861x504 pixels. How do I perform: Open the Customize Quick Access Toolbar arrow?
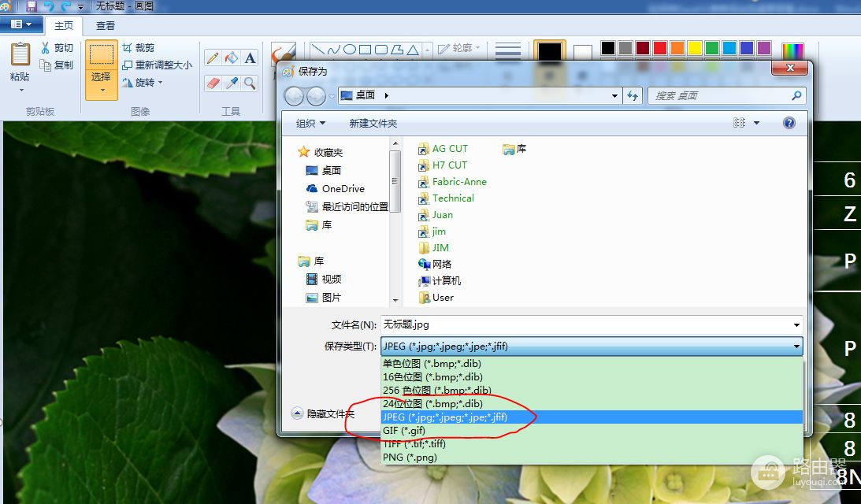80,7
